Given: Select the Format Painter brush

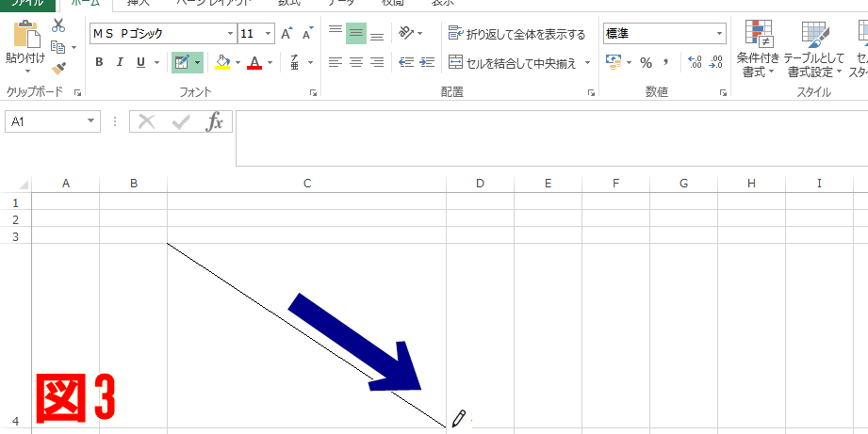Looking at the screenshot, I should 58,69.
